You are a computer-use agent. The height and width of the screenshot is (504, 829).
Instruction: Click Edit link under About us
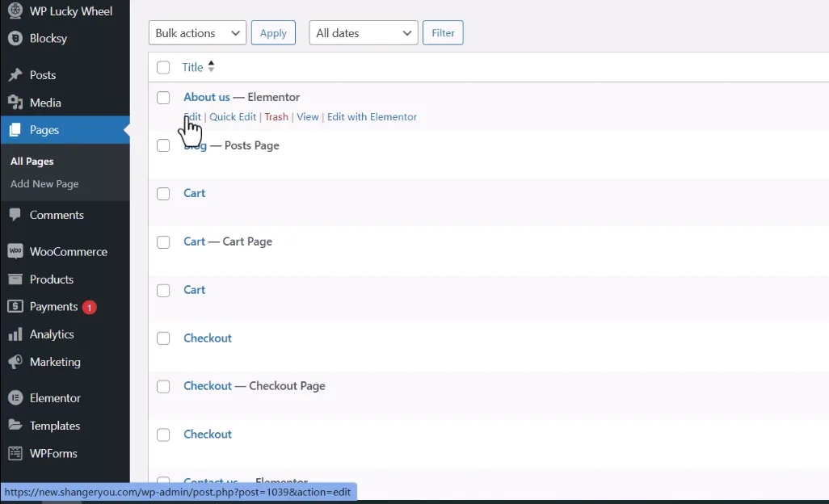(192, 117)
